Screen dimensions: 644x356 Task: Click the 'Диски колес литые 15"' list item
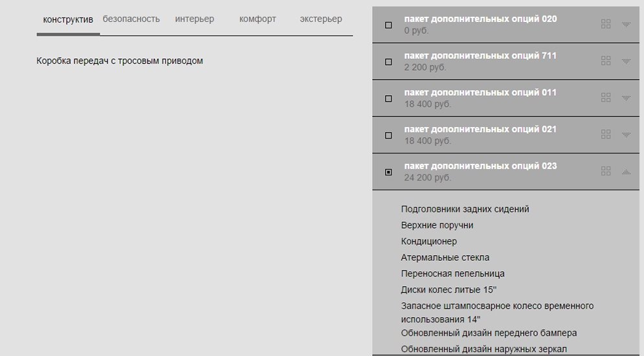tap(449, 290)
